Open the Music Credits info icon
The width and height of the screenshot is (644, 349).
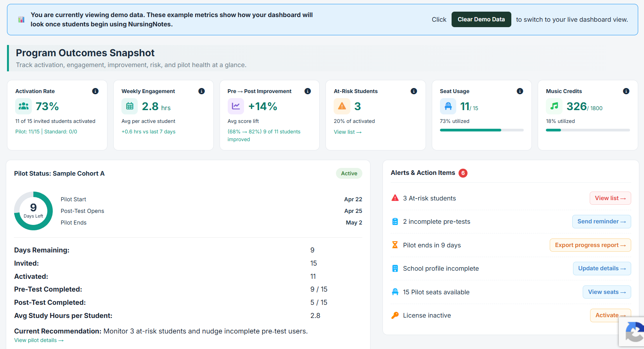(x=626, y=91)
